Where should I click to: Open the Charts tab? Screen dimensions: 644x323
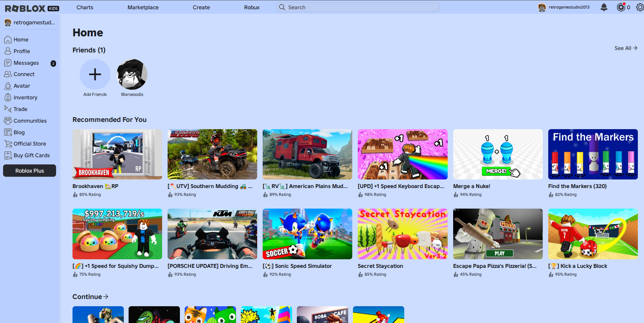85,7
